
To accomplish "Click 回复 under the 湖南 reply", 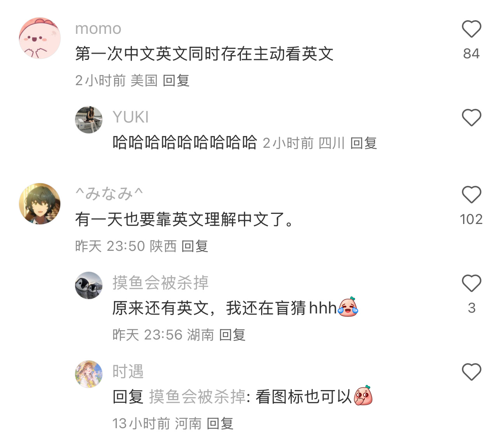I will click(x=232, y=335).
